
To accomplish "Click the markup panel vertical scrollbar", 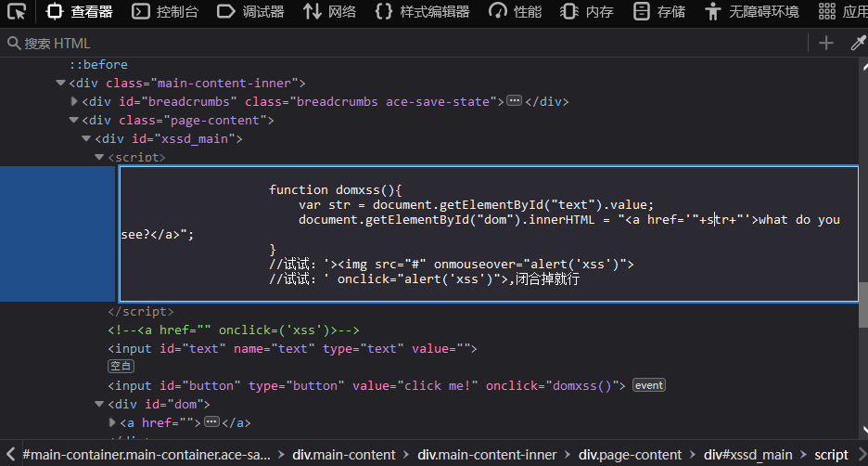I will tap(863, 304).
